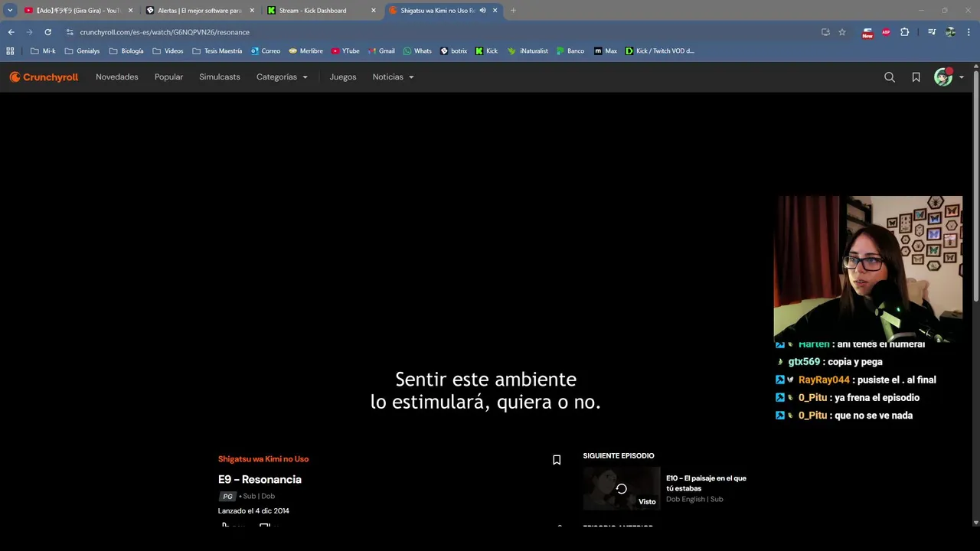Click the extension icon labeled New
Image resolution: width=980 pixels, height=551 pixels.
tap(867, 33)
